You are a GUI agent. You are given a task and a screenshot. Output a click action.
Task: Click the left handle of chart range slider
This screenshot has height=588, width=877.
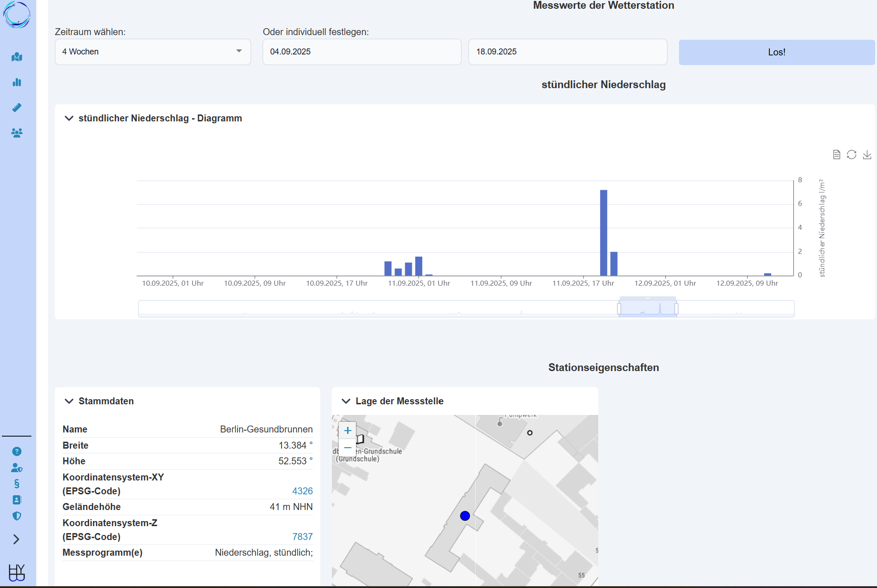click(x=619, y=308)
